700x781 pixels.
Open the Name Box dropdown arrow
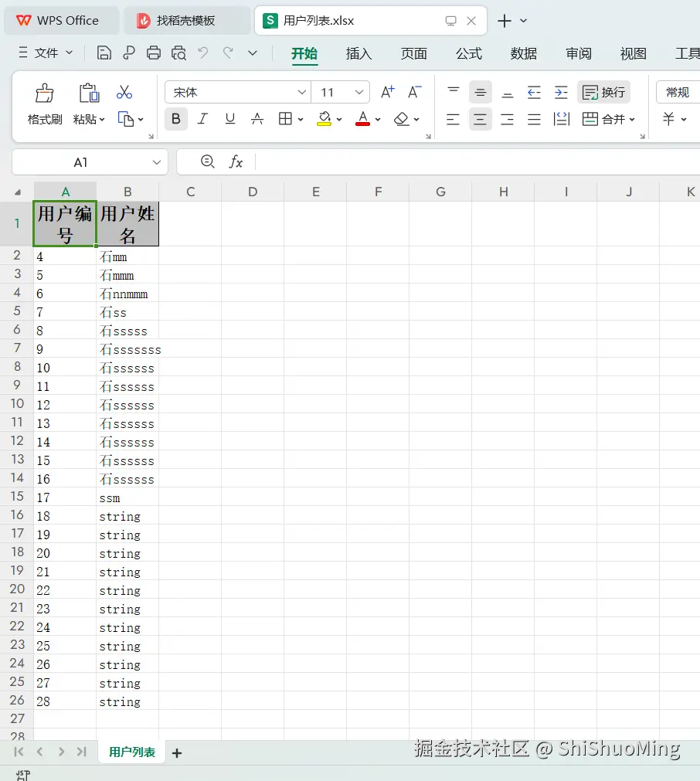point(156,162)
